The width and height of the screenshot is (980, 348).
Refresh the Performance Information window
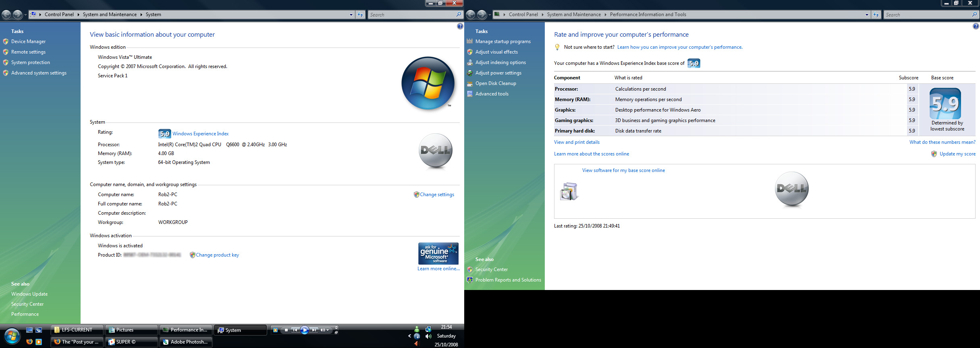click(x=876, y=14)
